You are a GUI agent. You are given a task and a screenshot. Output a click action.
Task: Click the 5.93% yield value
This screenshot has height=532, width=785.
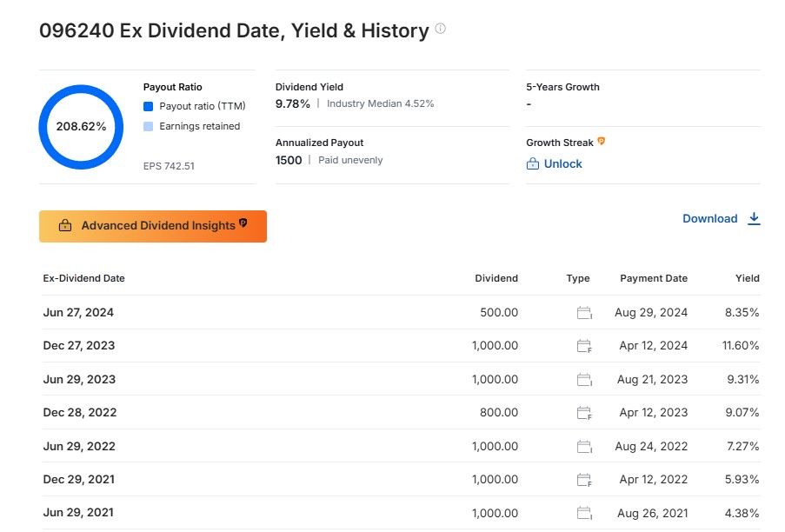coord(742,480)
